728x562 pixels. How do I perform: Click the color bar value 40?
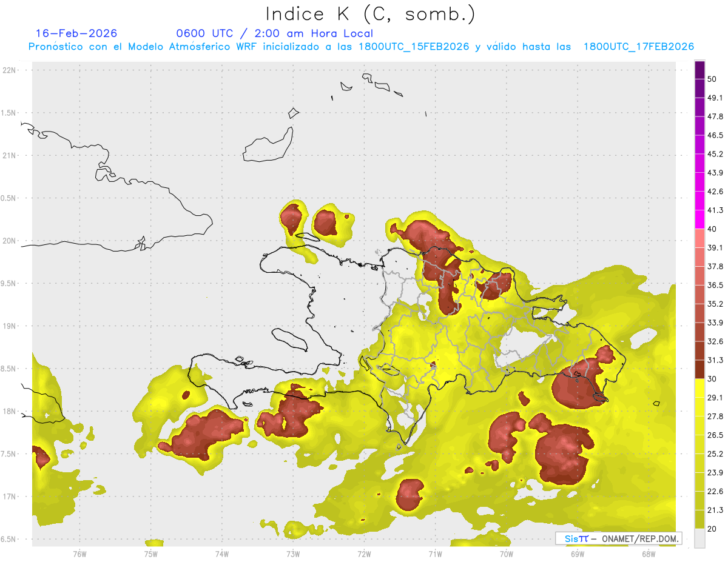tap(712, 229)
